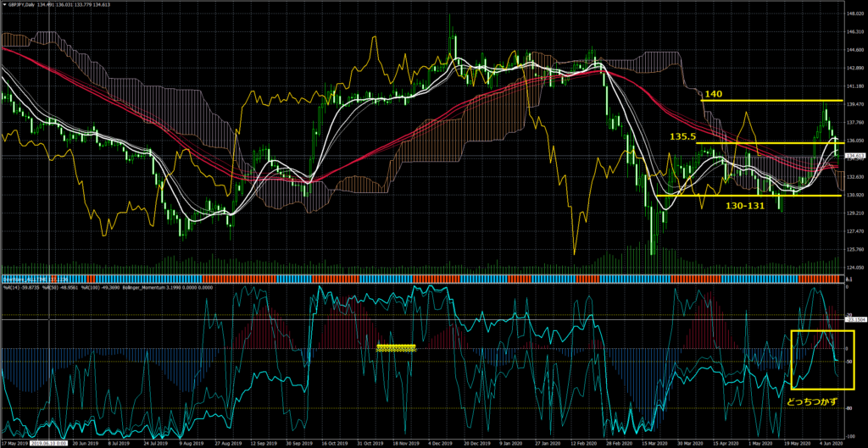Viewport: 868px width, 448px height.
Task: Click the -50 level on oscillator scale
Action: click(849, 362)
